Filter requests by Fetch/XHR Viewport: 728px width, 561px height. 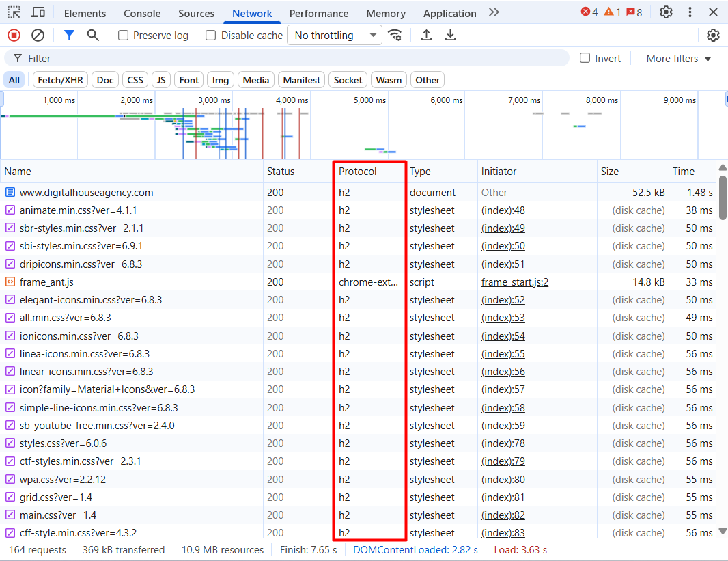(x=60, y=80)
